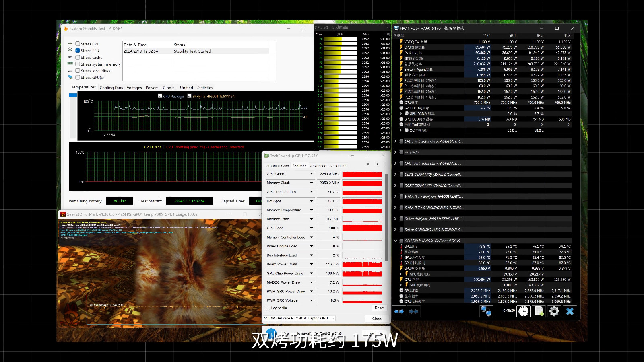
Task: Click Unified tab in AIDA64
Action: point(186,88)
